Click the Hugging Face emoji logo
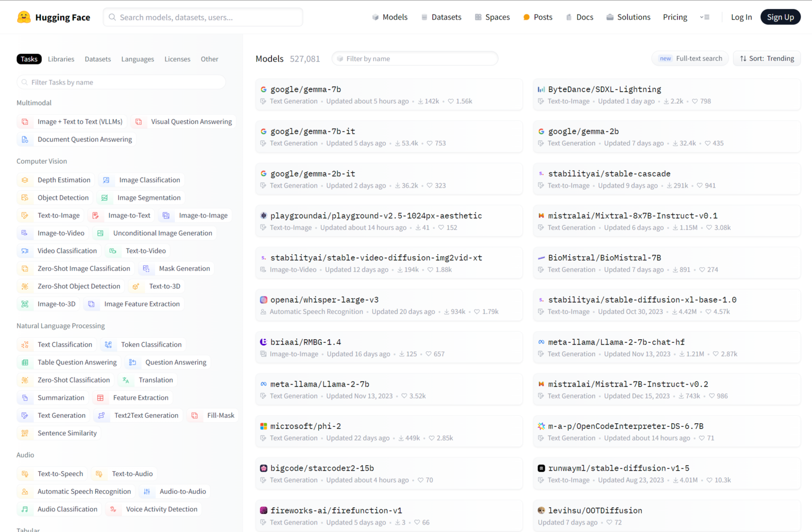 coord(24,16)
